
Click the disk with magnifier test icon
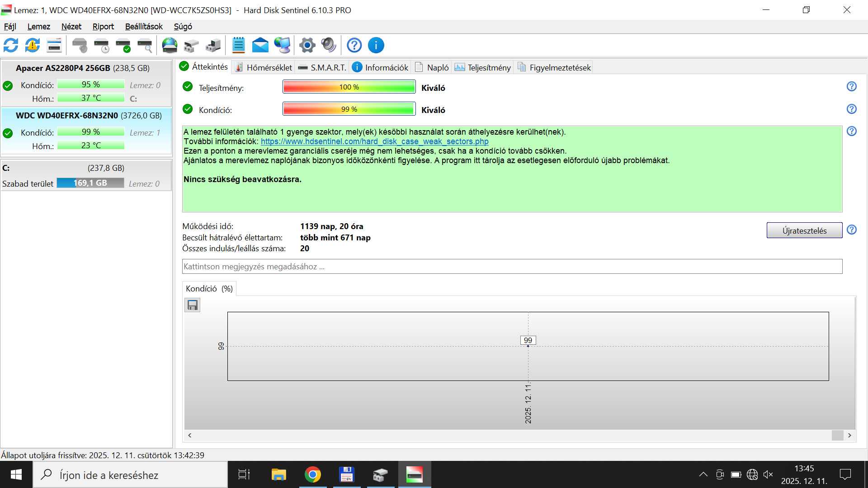tap(145, 45)
